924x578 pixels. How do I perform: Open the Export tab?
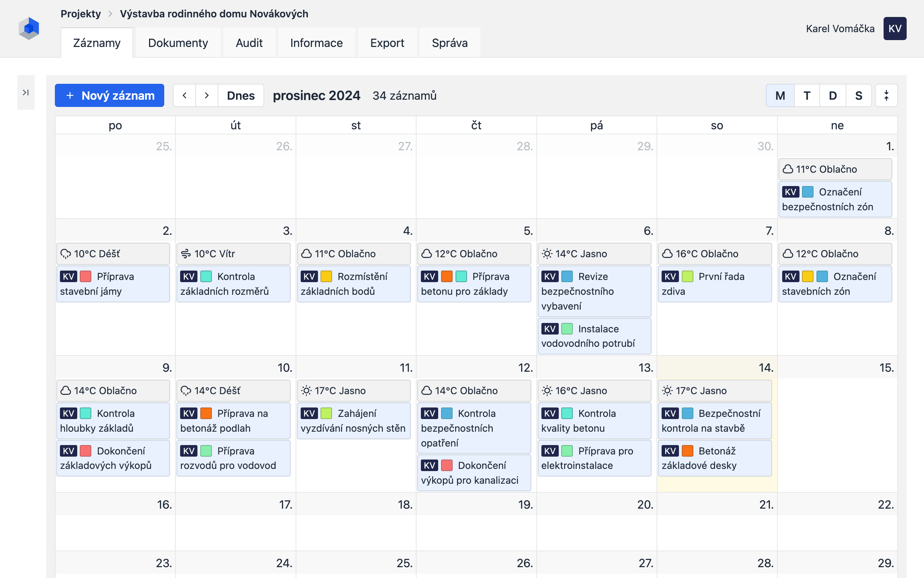pyautogui.click(x=387, y=43)
